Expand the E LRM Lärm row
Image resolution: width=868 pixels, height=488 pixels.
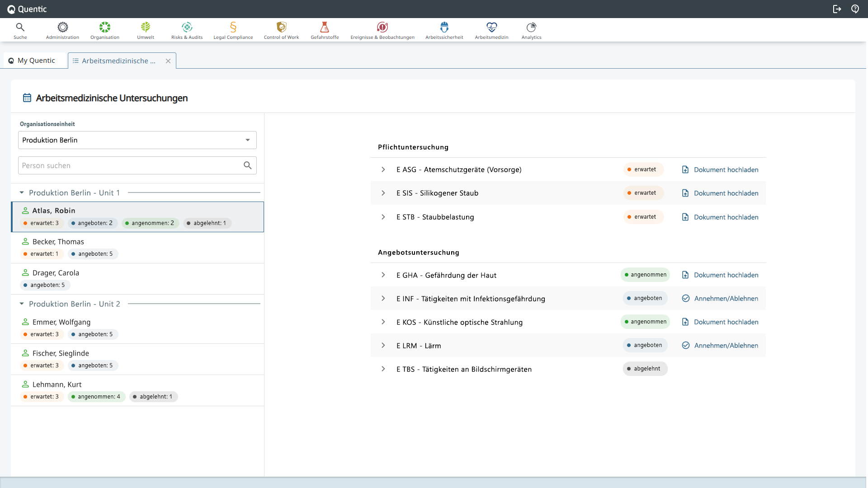click(x=383, y=345)
